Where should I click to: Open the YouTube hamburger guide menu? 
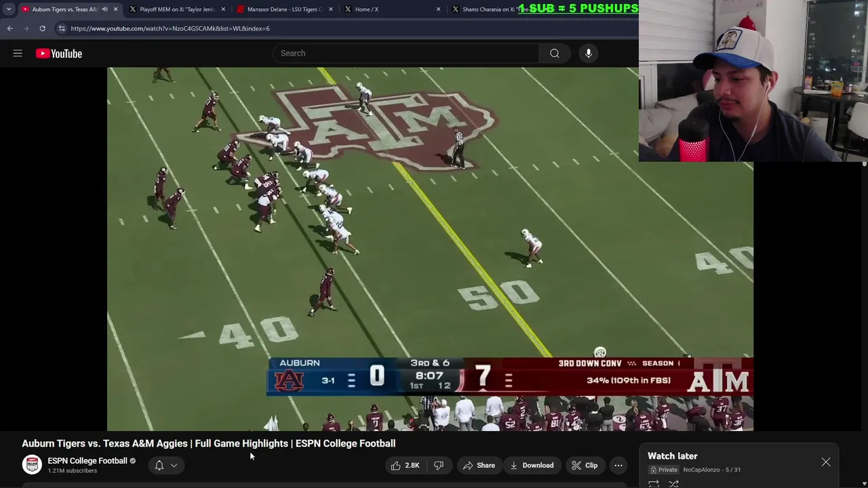[18, 54]
